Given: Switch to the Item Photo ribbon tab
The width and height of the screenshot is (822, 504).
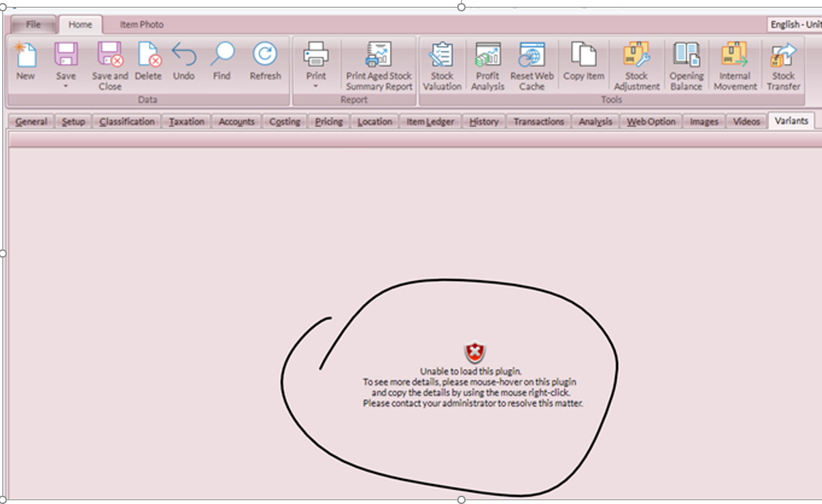Looking at the screenshot, I should [x=141, y=24].
